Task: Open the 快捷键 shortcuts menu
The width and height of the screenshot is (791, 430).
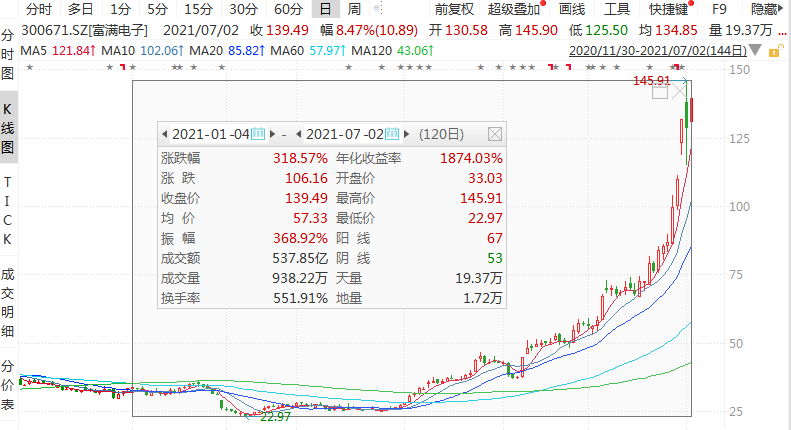Action: pos(668,9)
